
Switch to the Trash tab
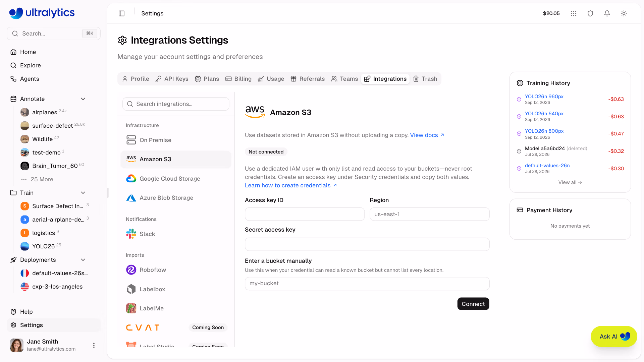coord(425,79)
